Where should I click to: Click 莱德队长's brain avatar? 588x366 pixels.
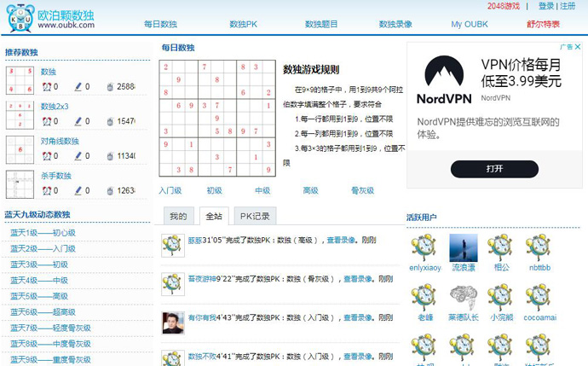(463, 297)
